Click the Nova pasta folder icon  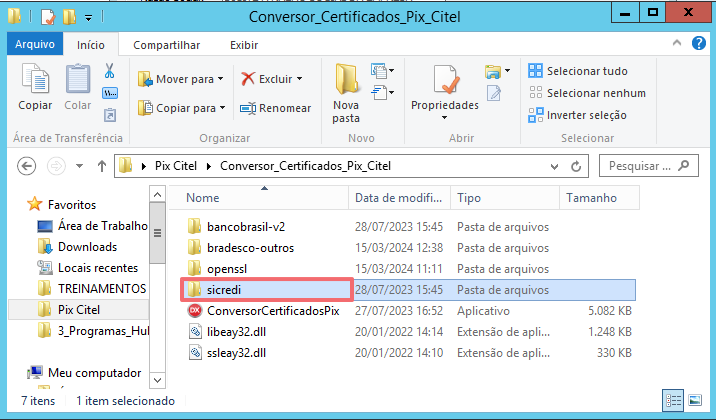pyautogui.click(x=346, y=79)
